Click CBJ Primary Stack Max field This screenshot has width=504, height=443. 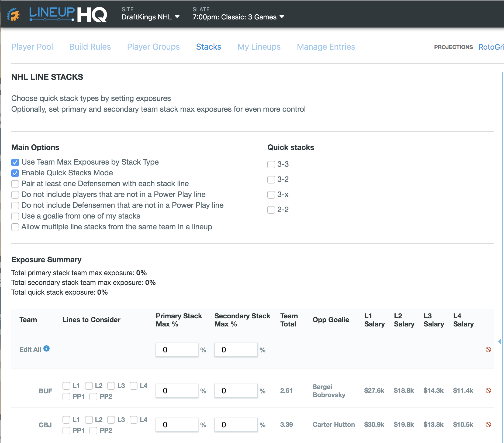[x=177, y=425]
